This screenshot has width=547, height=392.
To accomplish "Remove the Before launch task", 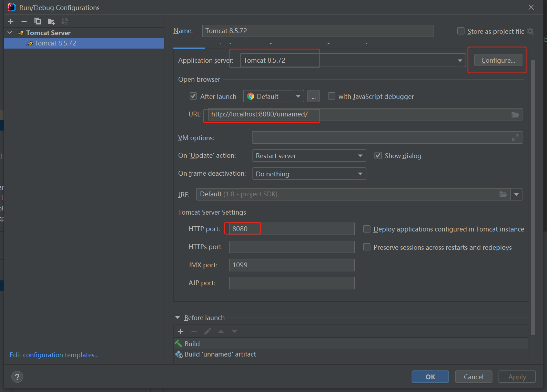I will [194, 331].
